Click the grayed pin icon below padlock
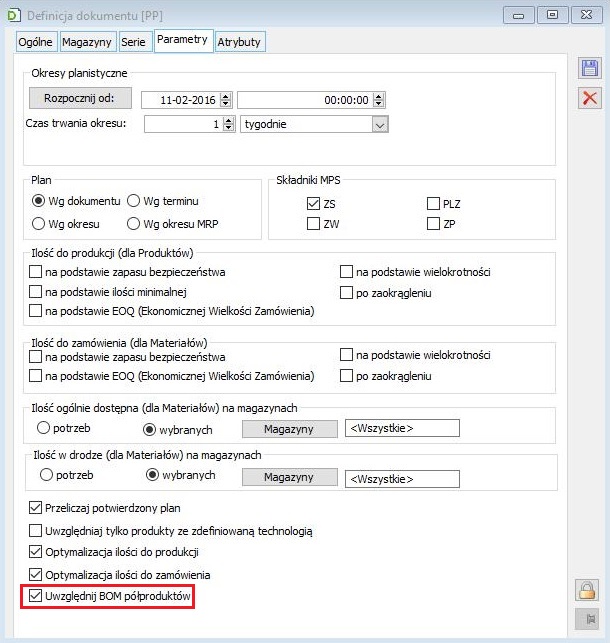610x643 pixels. point(587,619)
